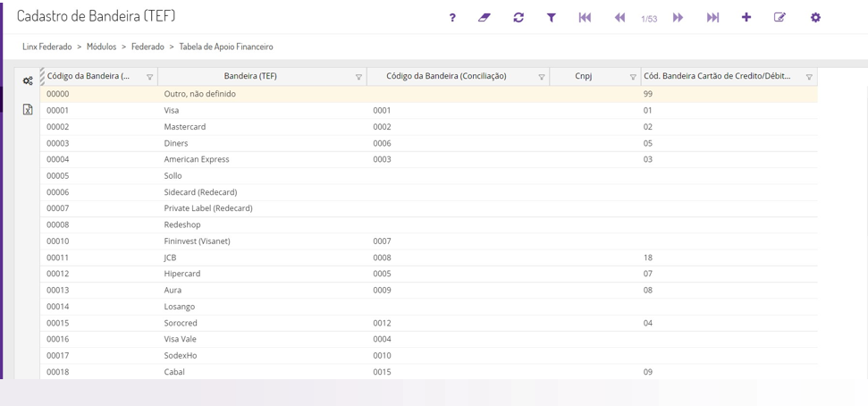This screenshot has width=868, height=406.
Task: Open grid configuration gears icon
Action: (28, 80)
